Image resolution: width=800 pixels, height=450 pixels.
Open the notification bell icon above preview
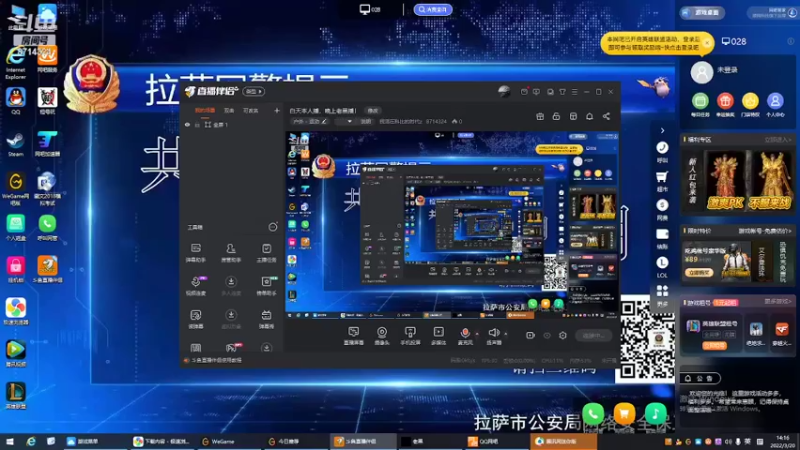point(589,116)
